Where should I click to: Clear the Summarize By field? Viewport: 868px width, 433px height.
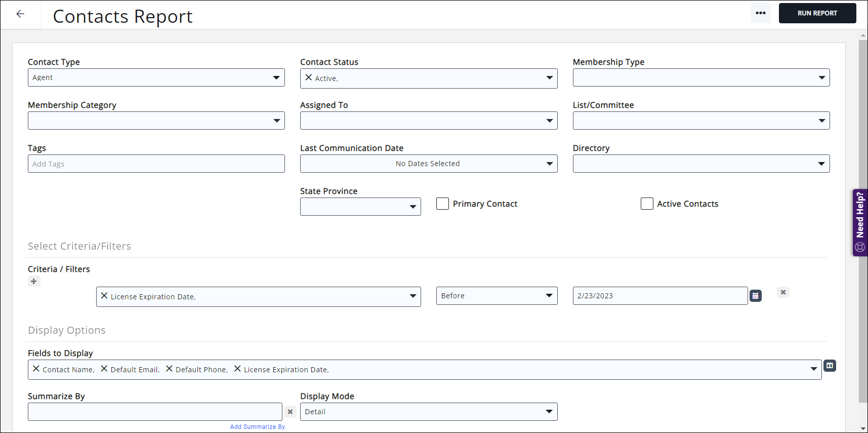pos(290,412)
